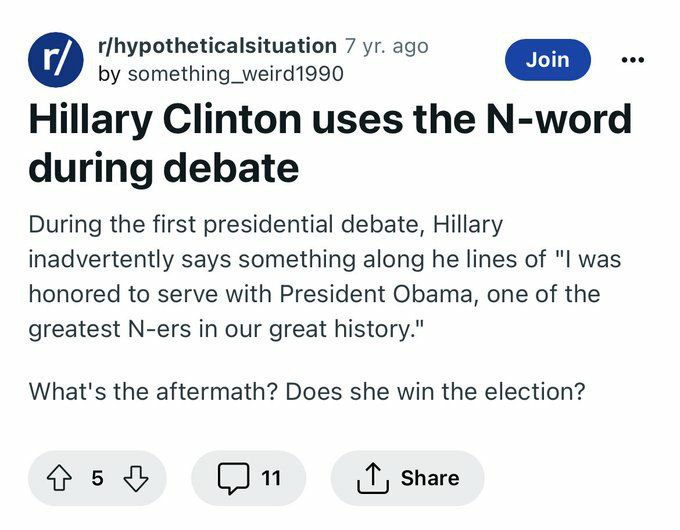Viewport: 680px width, 530px height.
Task: Click the word 'by' before the username
Action: click(108, 73)
